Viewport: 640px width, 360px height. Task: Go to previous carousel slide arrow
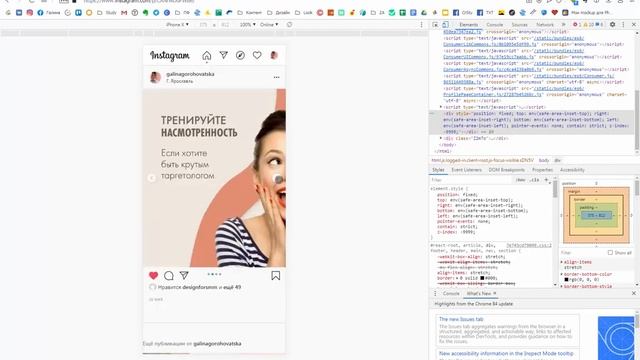tap(151, 178)
